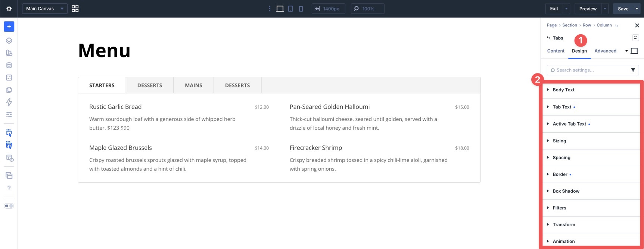The image size is (644, 249).
Task: Click the Exit button
Action: coord(554,9)
